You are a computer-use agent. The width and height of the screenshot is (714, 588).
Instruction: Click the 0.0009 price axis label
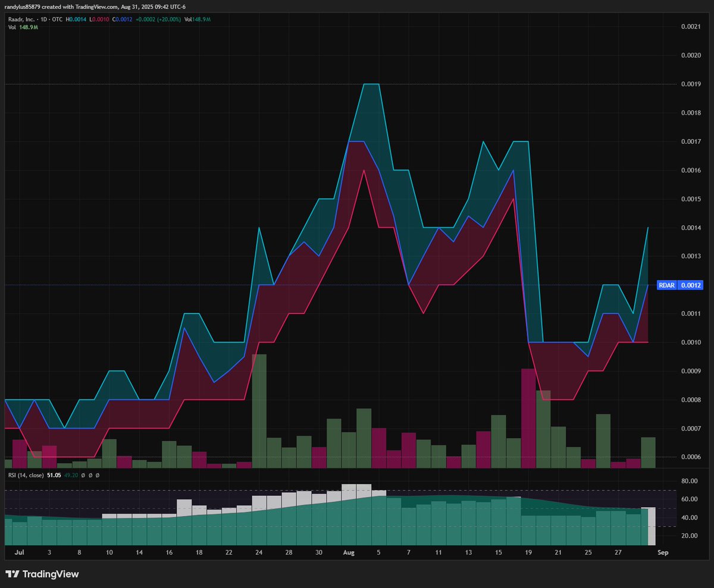(x=690, y=371)
